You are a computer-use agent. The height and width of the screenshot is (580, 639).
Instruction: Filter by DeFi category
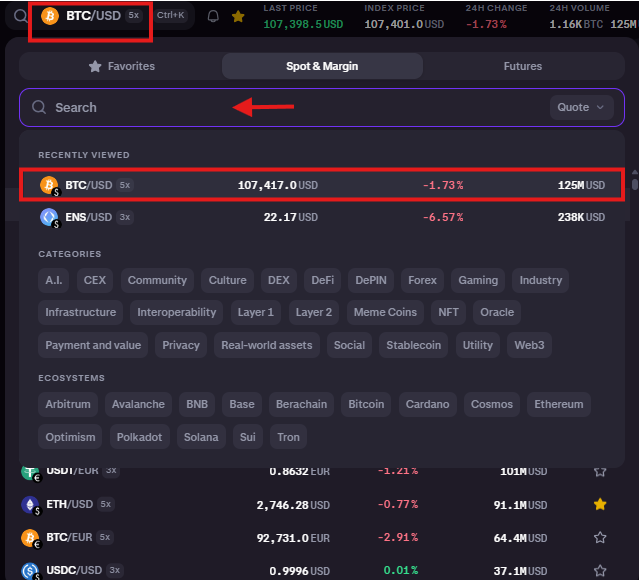323,280
